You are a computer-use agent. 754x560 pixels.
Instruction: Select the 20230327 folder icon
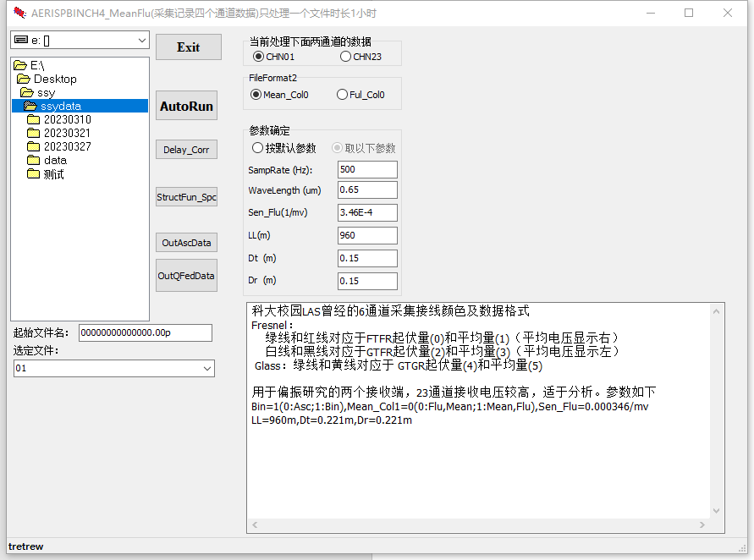click(x=34, y=147)
